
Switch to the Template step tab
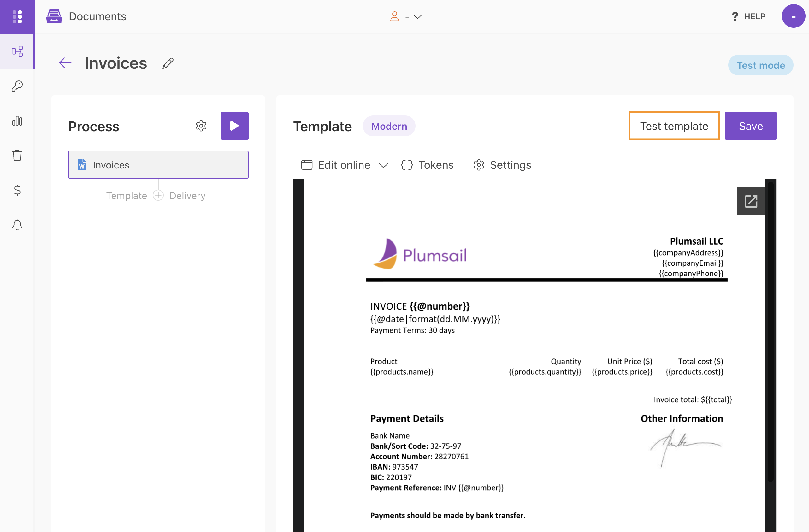[127, 196]
